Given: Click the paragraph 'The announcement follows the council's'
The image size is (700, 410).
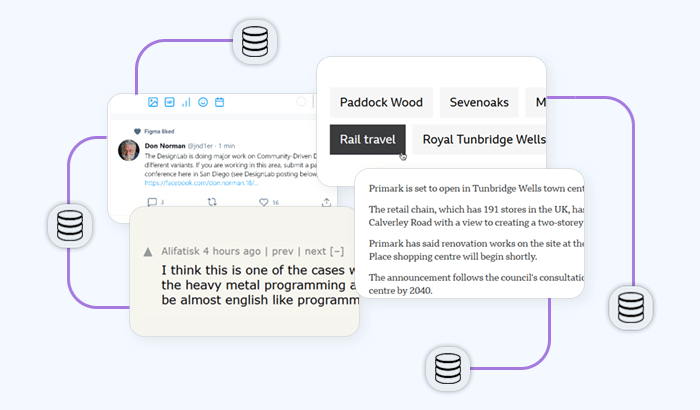Looking at the screenshot, I should [x=476, y=284].
